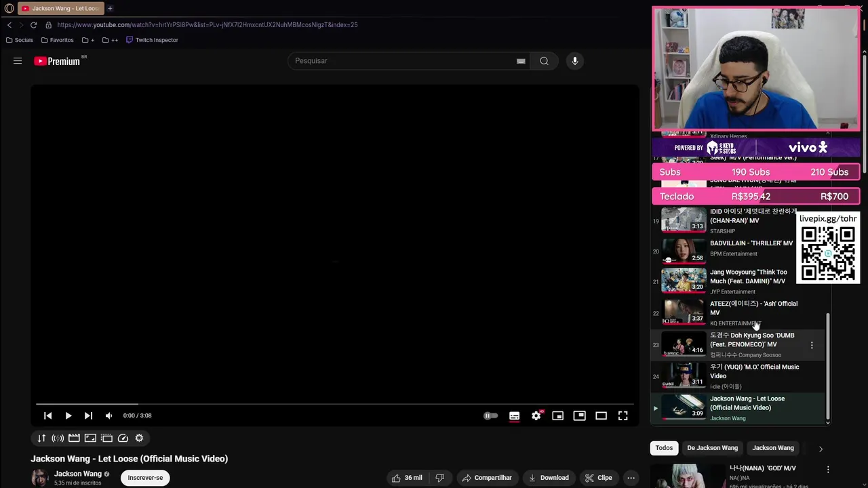Viewport: 868px width, 488px height.
Task: Click the playlist scrollbar thumb
Action: (827, 366)
